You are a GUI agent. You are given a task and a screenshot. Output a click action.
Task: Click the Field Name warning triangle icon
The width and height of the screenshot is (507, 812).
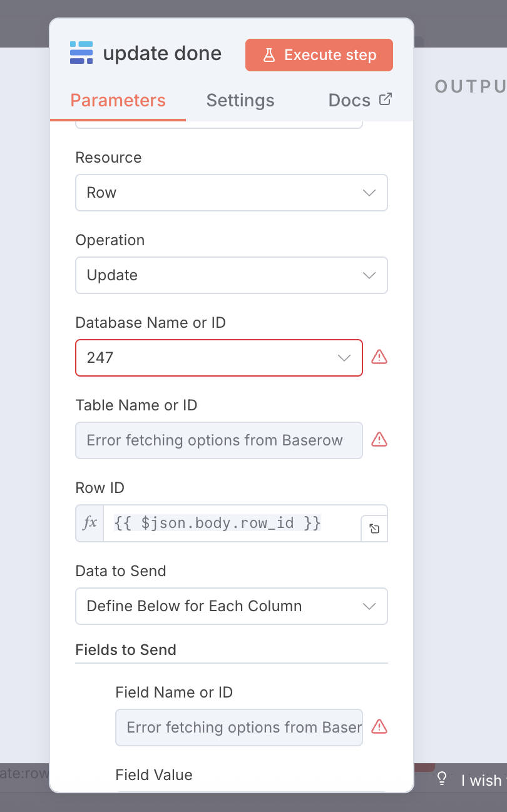point(379,727)
